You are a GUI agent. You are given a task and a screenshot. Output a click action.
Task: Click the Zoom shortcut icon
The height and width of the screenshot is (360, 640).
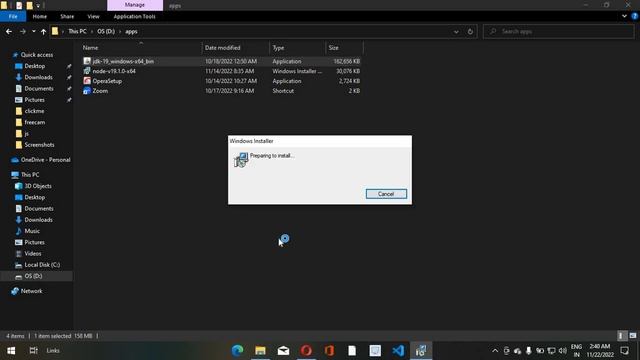pyautogui.click(x=87, y=91)
